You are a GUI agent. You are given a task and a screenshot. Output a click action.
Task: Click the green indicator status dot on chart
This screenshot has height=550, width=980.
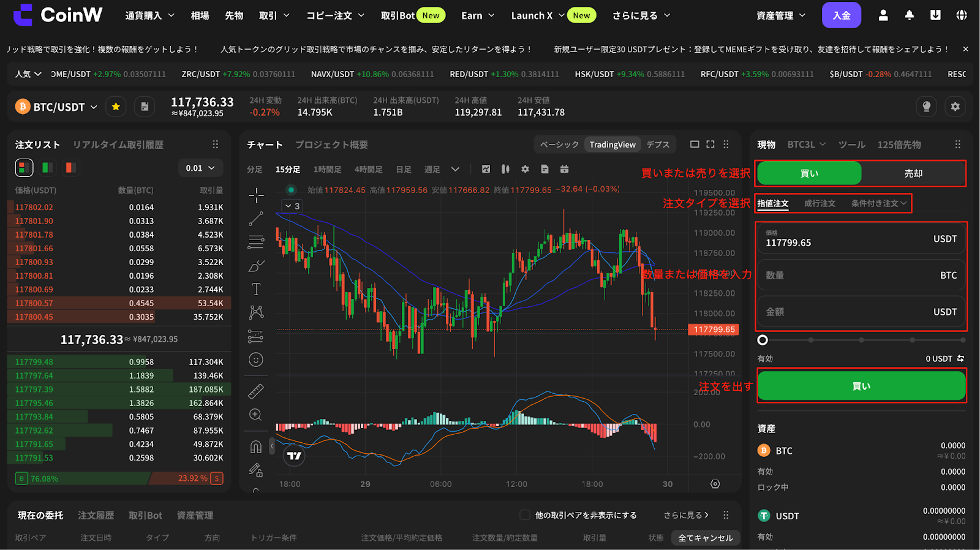coord(292,190)
